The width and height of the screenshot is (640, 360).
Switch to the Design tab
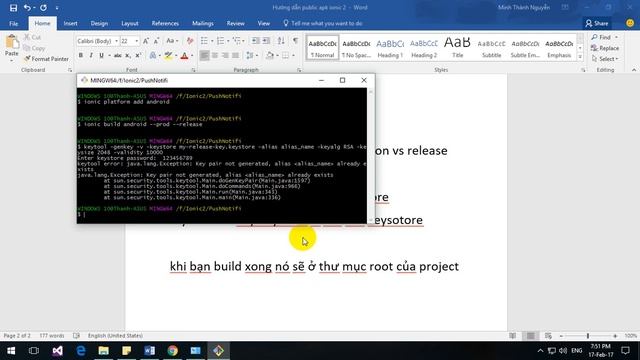[99, 24]
